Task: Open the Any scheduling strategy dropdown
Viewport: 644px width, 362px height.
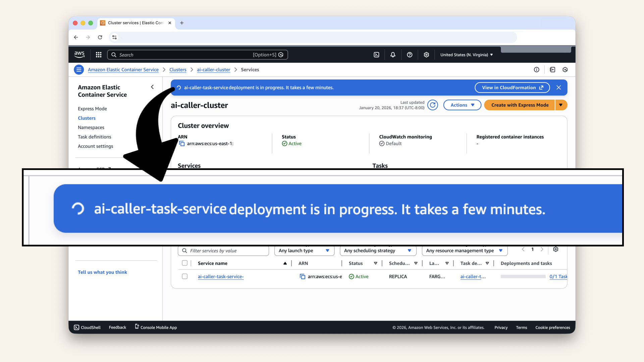Action: point(378,251)
